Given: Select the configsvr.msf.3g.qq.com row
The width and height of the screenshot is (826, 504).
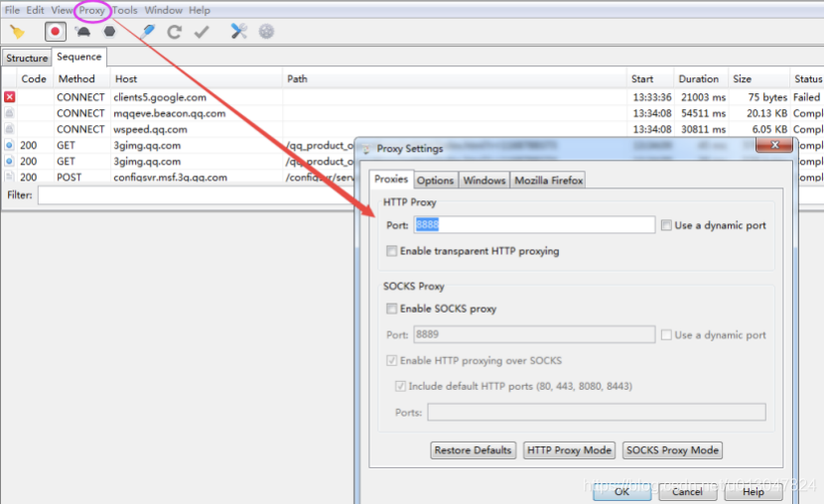Looking at the screenshot, I should [170, 177].
